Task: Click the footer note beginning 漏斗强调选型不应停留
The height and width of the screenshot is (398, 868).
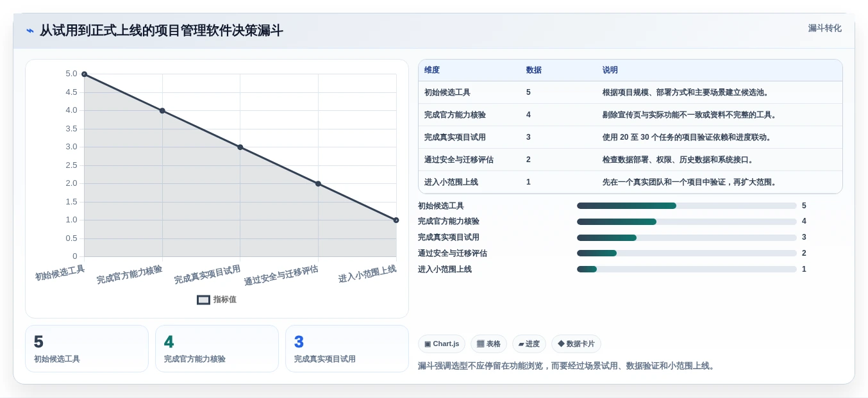Action: coord(566,366)
